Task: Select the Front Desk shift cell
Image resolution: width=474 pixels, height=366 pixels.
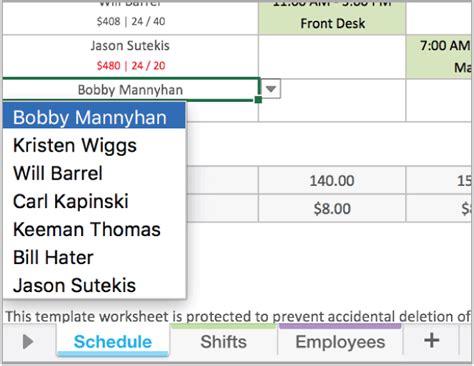Action: pos(332,17)
